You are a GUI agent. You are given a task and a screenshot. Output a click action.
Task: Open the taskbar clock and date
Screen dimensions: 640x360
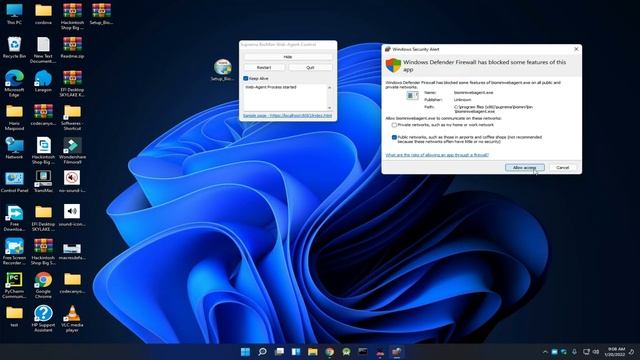[616, 352]
